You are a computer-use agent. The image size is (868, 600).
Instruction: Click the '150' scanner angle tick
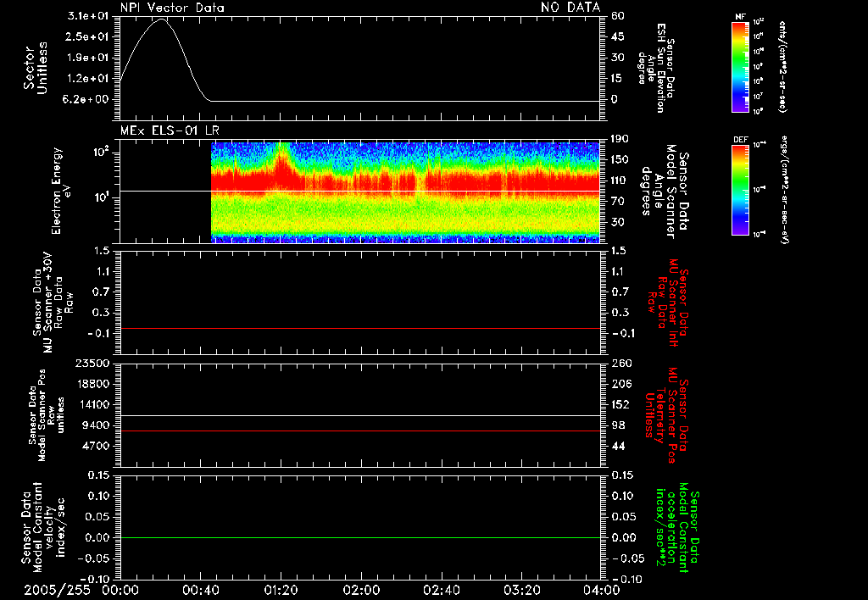(x=620, y=160)
